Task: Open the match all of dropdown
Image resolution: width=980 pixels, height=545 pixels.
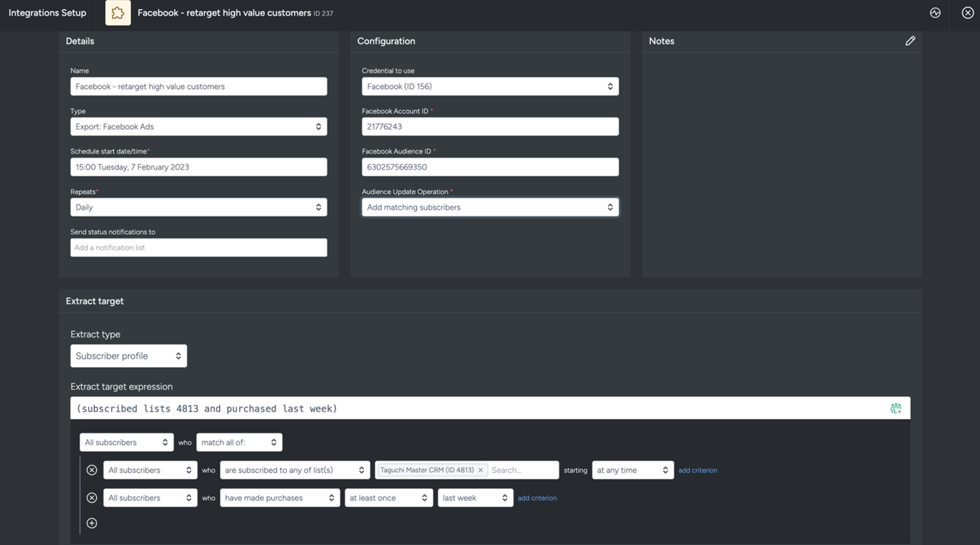Action: [x=239, y=442]
